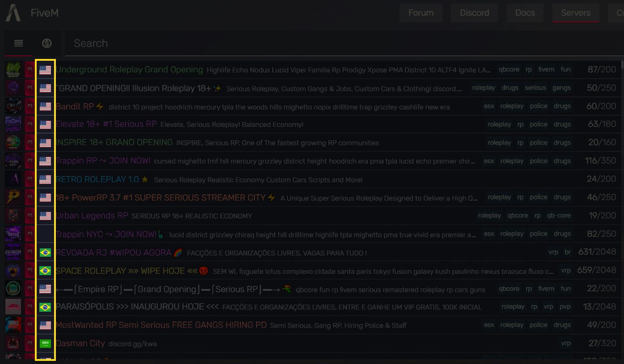The height and width of the screenshot is (364, 624).
Task: Click the Pt badge on the INSPIRE 18+ row
Action: pos(30,142)
